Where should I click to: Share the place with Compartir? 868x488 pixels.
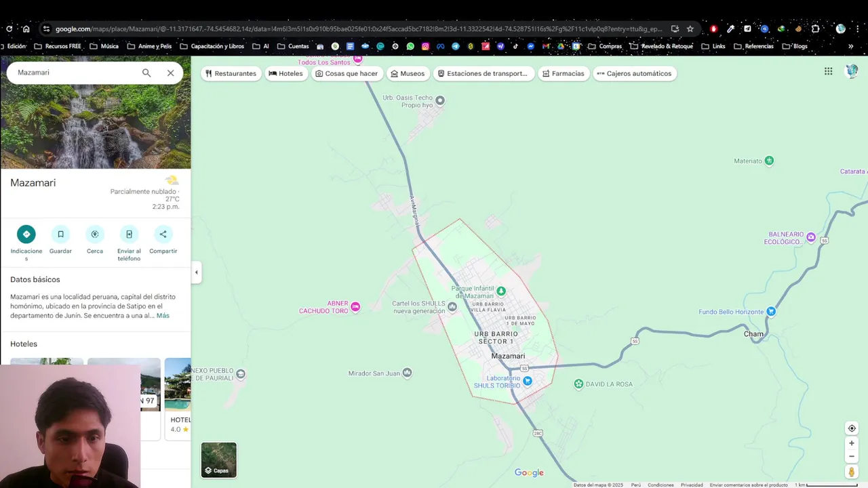(163, 235)
